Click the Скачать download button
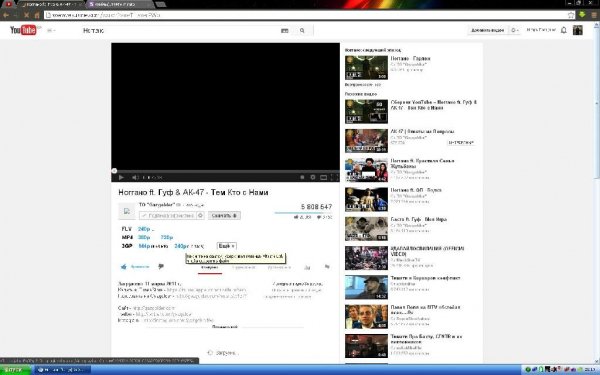Viewport: 600px width, 375px height. [224, 215]
